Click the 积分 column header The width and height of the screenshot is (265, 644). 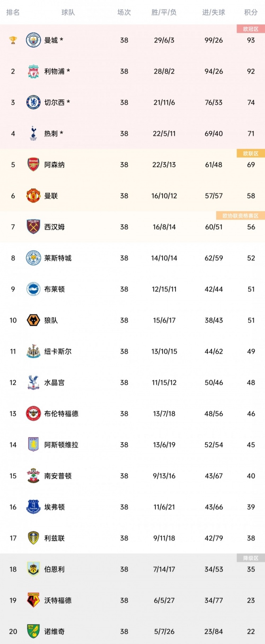coord(251,12)
